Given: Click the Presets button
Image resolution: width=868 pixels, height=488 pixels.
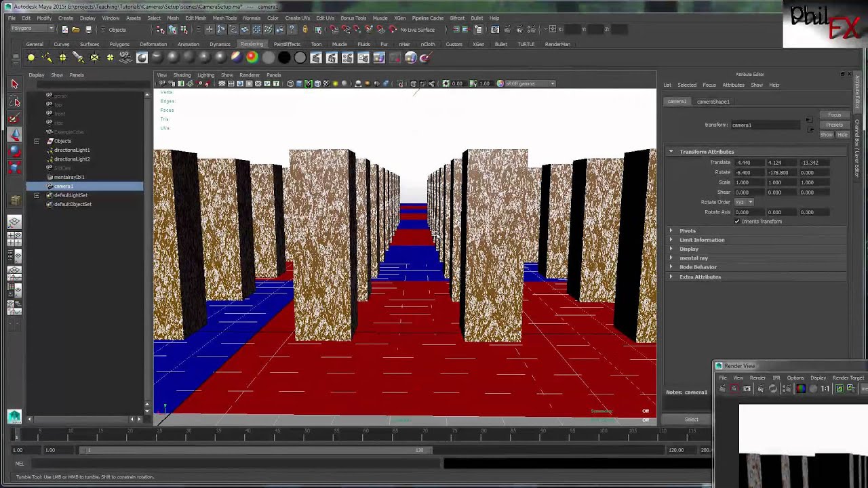Looking at the screenshot, I should click(834, 125).
